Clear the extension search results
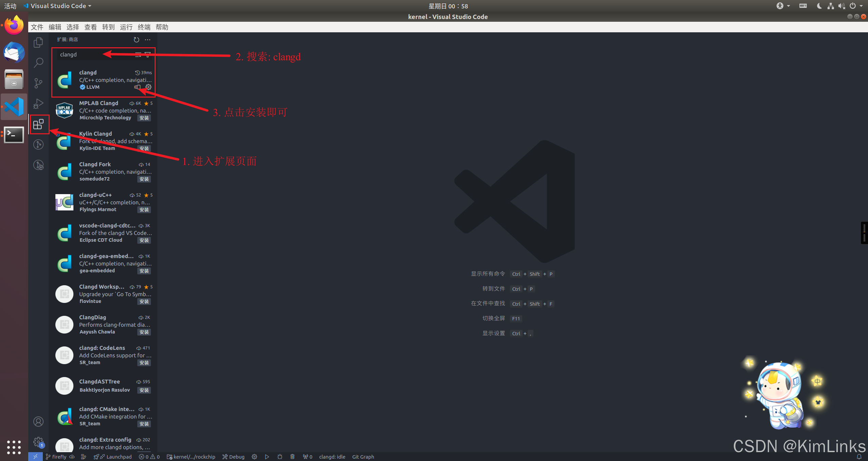This screenshot has height=461, width=868. 138,54
